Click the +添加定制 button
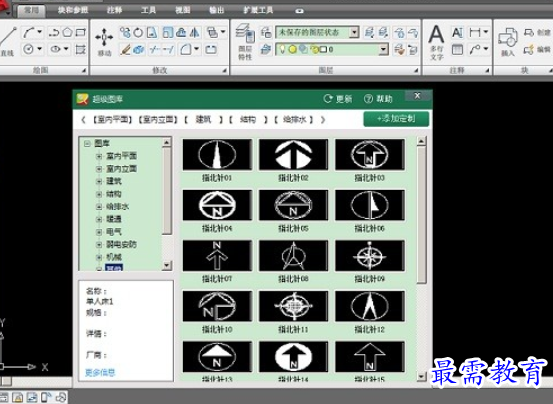 396,118
